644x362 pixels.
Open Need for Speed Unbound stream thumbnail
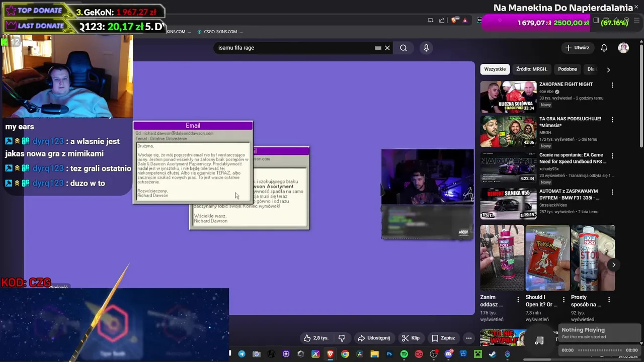(508, 168)
